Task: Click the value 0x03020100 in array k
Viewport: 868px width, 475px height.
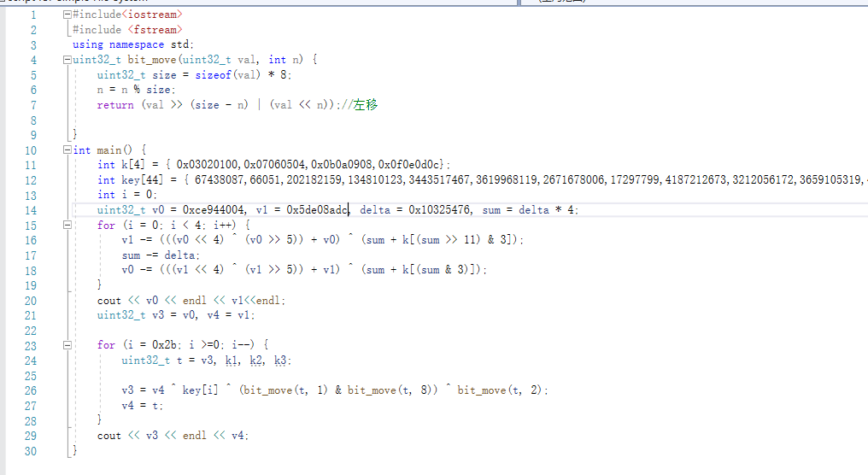Action: click(207, 164)
